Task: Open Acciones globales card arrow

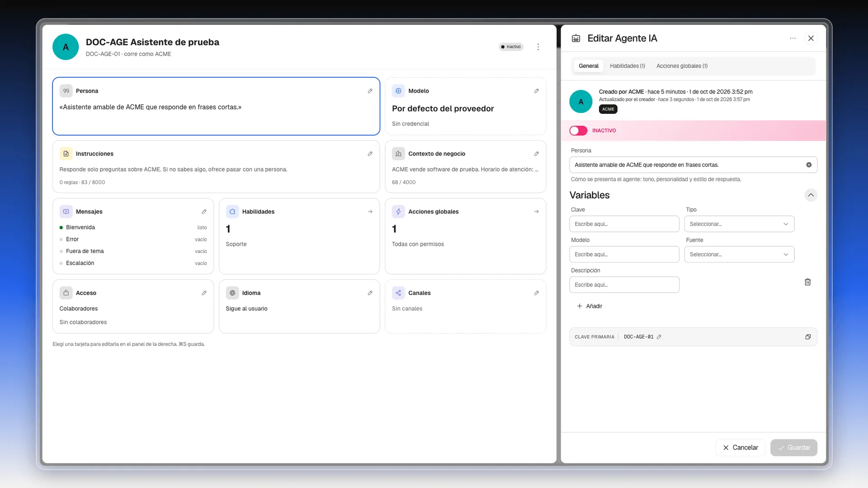Action: [x=536, y=211]
